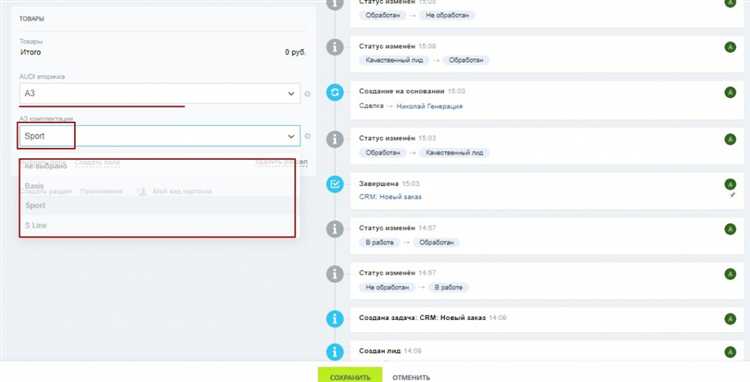Click the gray info icon beside Качественный лид → Обработан
The height and width of the screenshot is (382, 750).
pos(335,47)
